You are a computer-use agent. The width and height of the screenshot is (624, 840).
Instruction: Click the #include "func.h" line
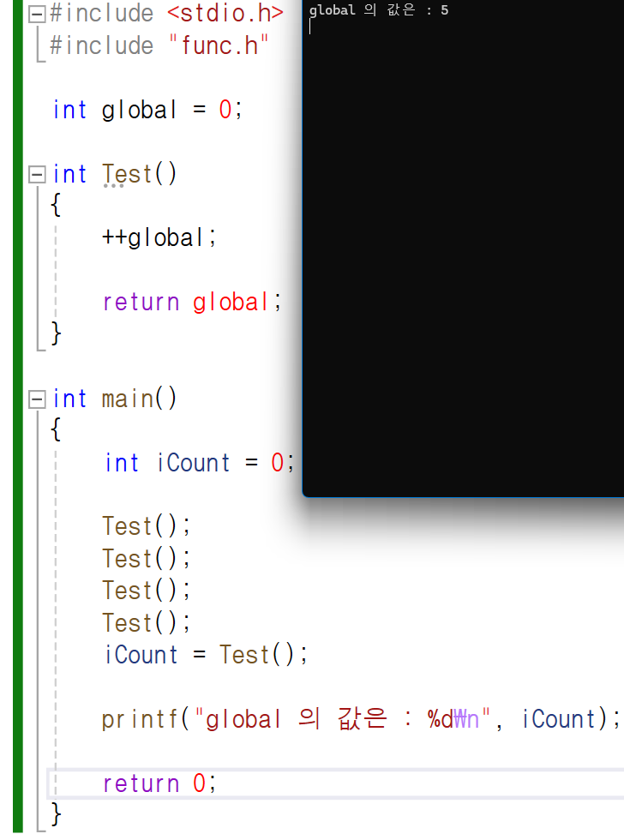[x=159, y=45]
